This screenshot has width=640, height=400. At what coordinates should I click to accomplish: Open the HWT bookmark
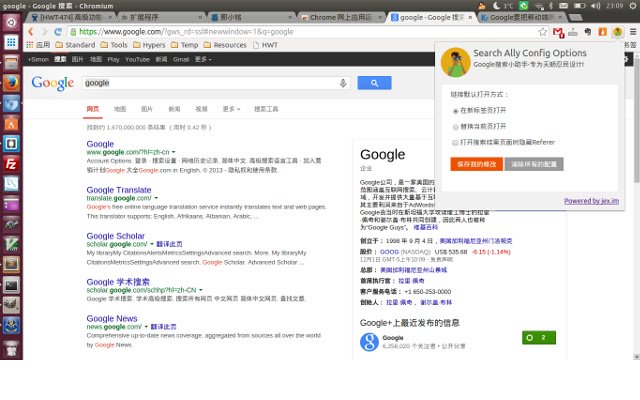pos(265,45)
